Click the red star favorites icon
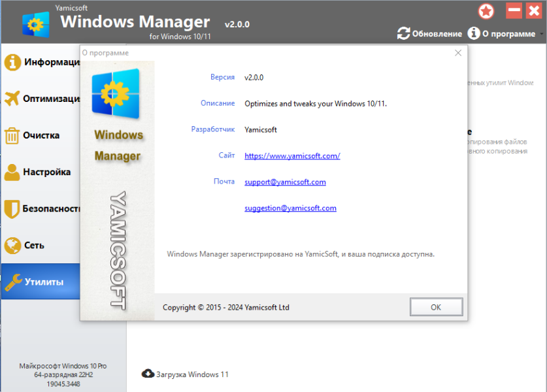 coord(486,11)
